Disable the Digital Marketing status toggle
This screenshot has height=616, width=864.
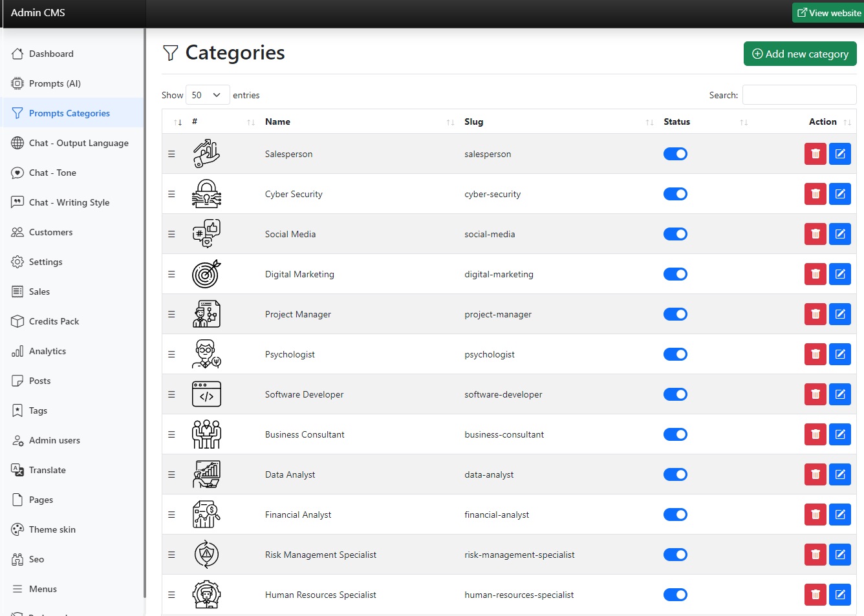pyautogui.click(x=675, y=274)
